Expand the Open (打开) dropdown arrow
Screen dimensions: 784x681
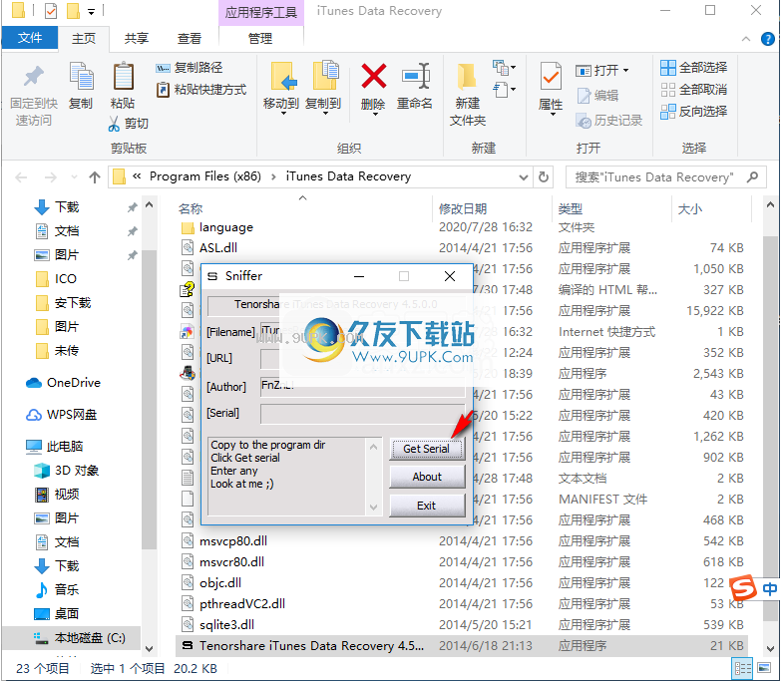[x=625, y=71]
